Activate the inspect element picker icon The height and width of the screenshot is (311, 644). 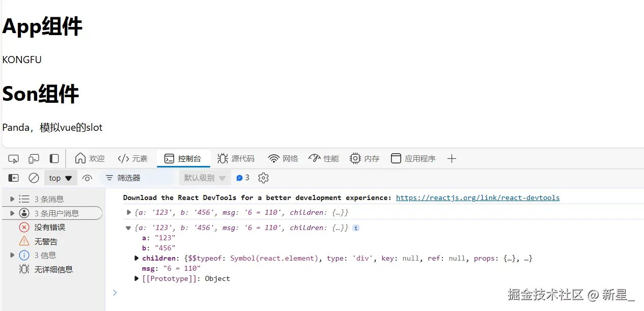click(x=13, y=159)
